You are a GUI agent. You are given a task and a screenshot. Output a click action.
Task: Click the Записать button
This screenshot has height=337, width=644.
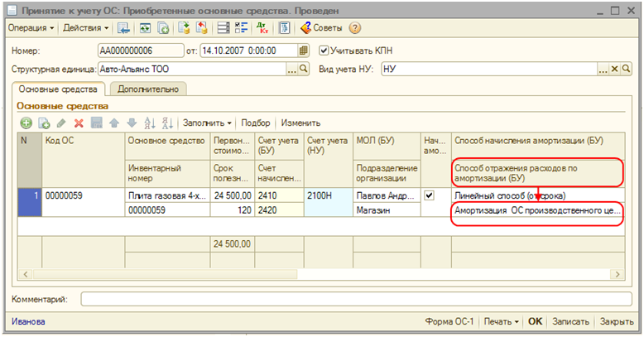571,321
